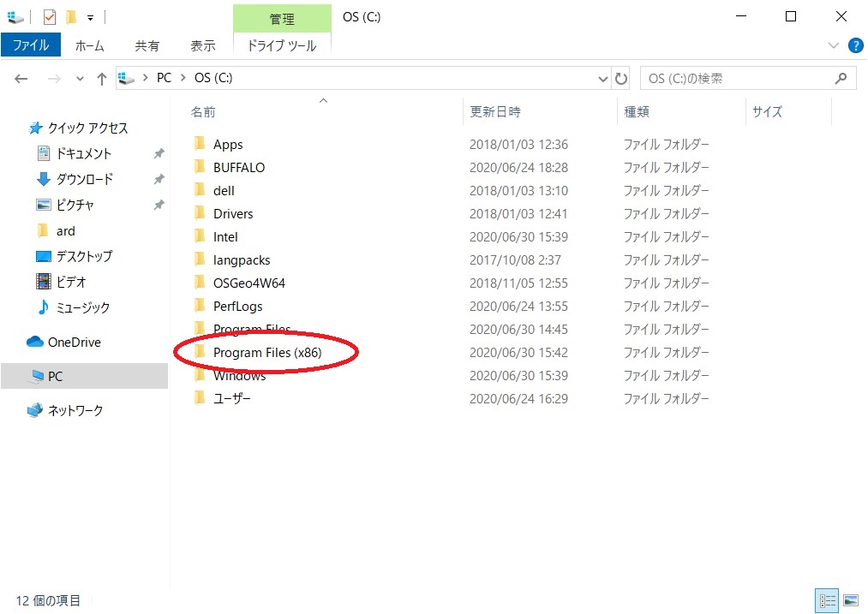Sort by 更新日時 column header
The height and width of the screenshot is (614, 868).
[495, 111]
